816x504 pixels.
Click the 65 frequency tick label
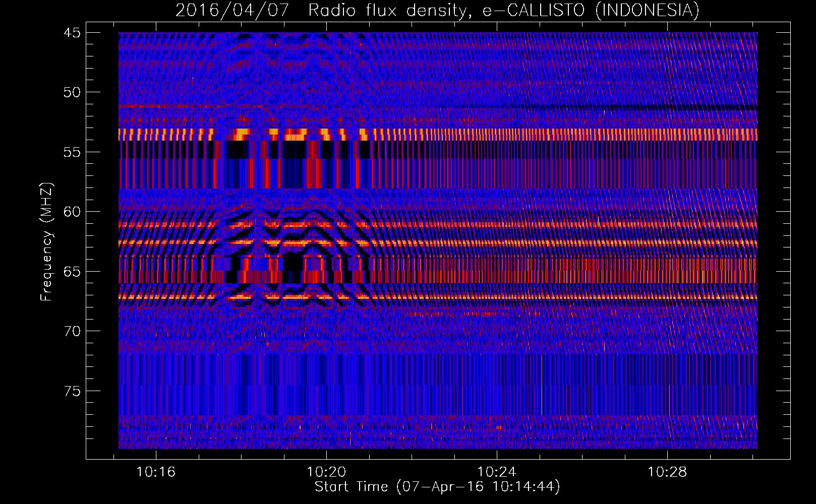[x=72, y=272]
